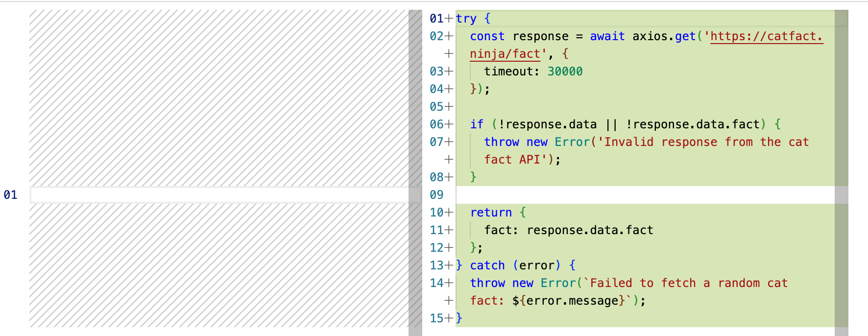The height and width of the screenshot is (336, 868).
Task: Click the ninja/fact URL continuation
Action: (505, 54)
